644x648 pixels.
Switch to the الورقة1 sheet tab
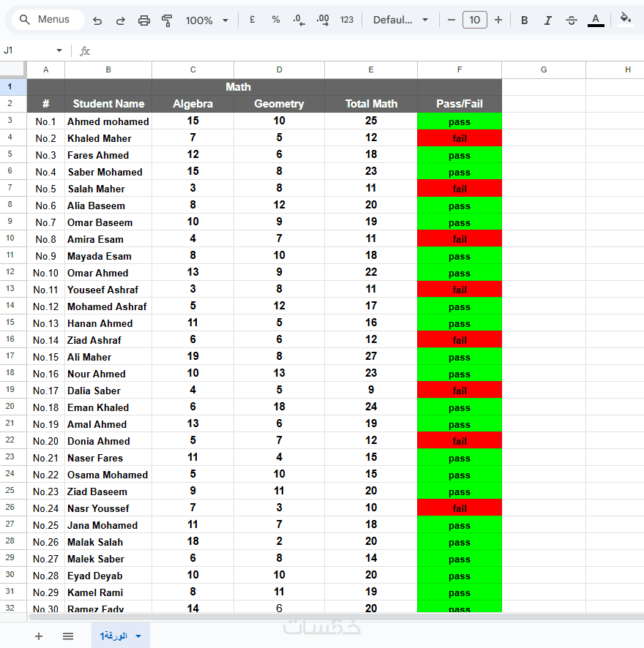pyautogui.click(x=113, y=636)
